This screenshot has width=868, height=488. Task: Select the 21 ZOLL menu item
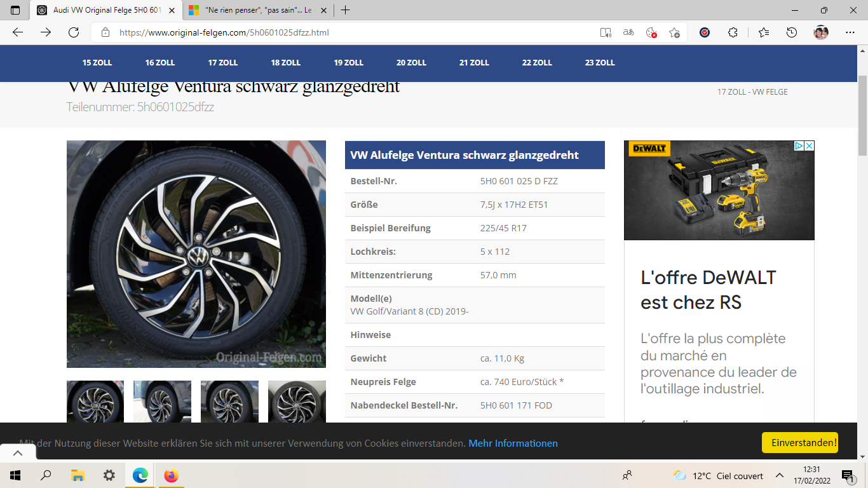tap(475, 62)
